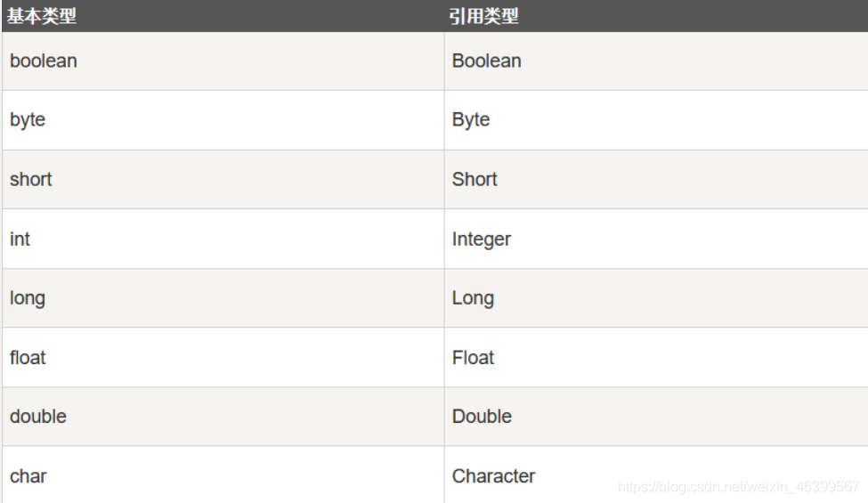Click the Character cell
This screenshot has width=868, height=503.
pyautogui.click(x=656, y=475)
